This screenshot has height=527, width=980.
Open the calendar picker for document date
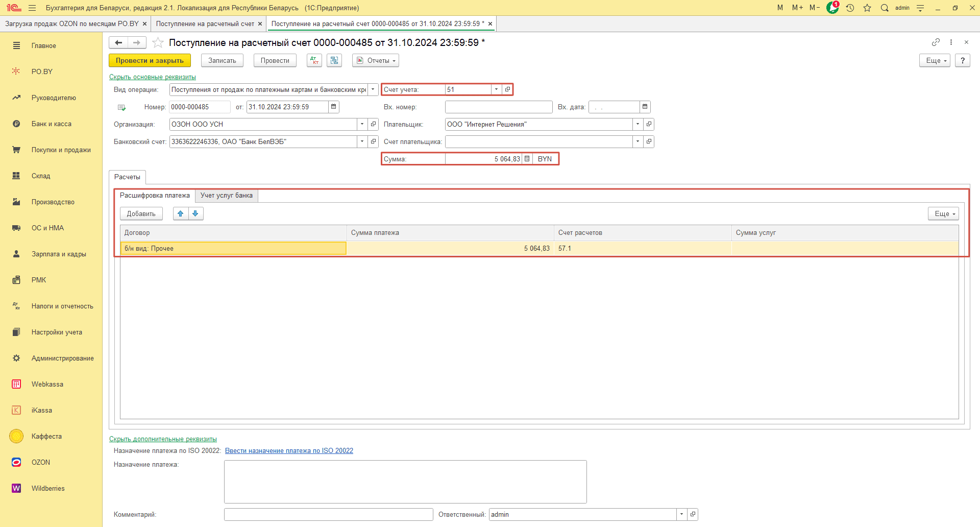point(334,107)
